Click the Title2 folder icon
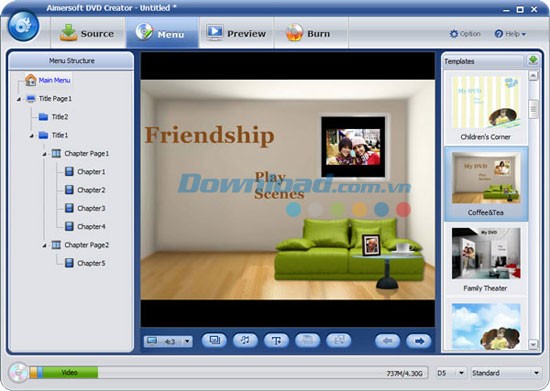This screenshot has height=391, width=550. tap(43, 117)
